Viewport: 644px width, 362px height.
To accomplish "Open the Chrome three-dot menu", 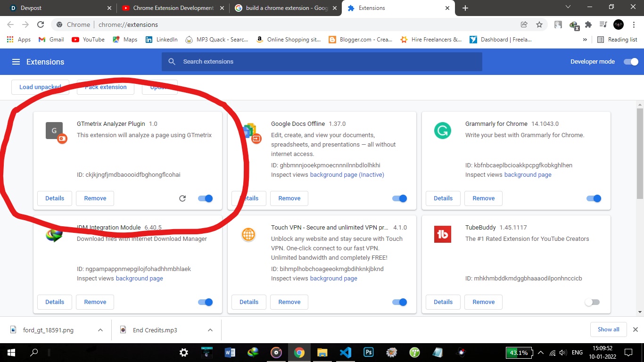I will [x=634, y=25].
